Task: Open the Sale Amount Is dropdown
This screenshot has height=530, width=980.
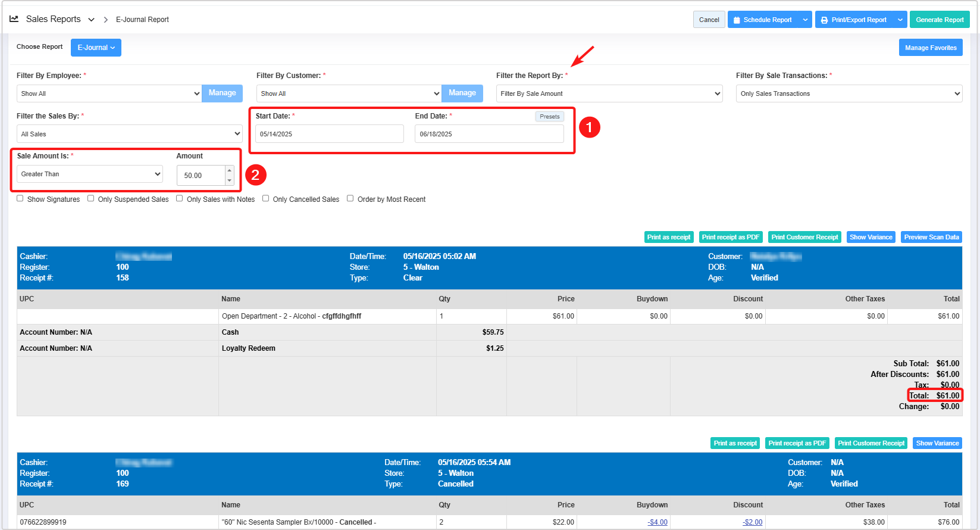Action: pyautogui.click(x=90, y=174)
